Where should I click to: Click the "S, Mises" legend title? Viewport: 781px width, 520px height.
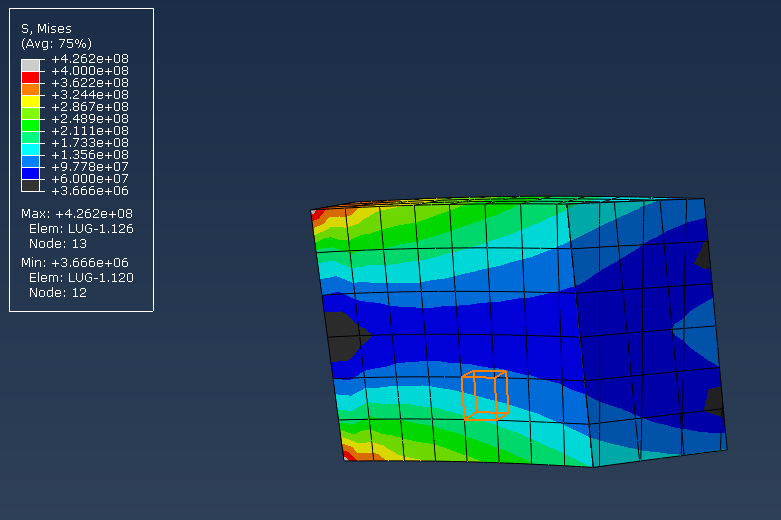pos(46,29)
